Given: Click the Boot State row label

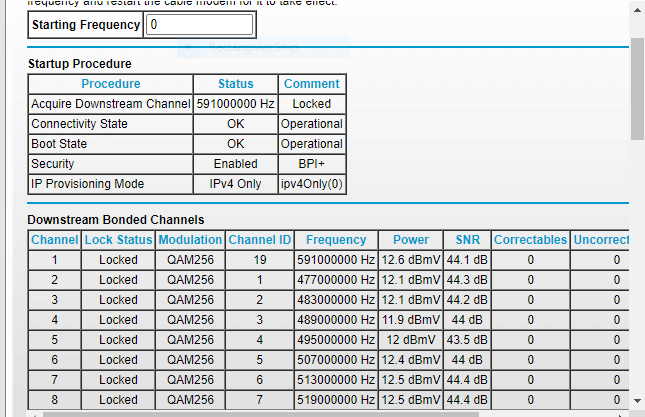Looking at the screenshot, I should point(111,144).
